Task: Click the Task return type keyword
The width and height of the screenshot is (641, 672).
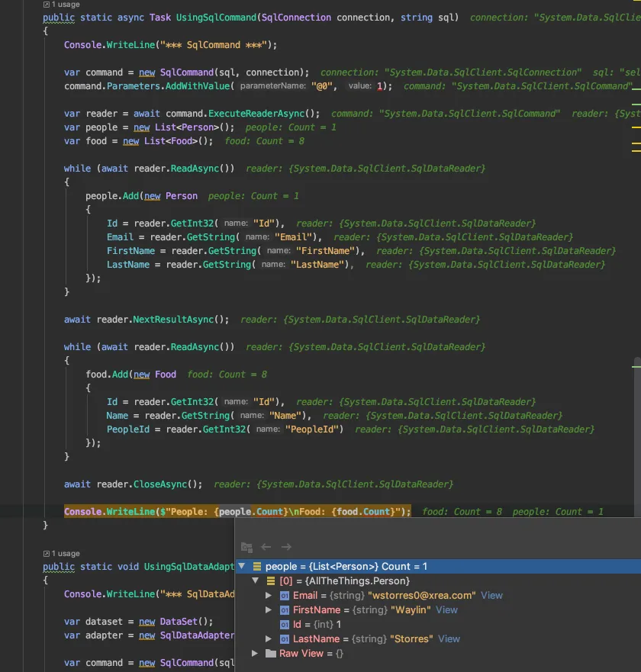Action: click(x=160, y=18)
